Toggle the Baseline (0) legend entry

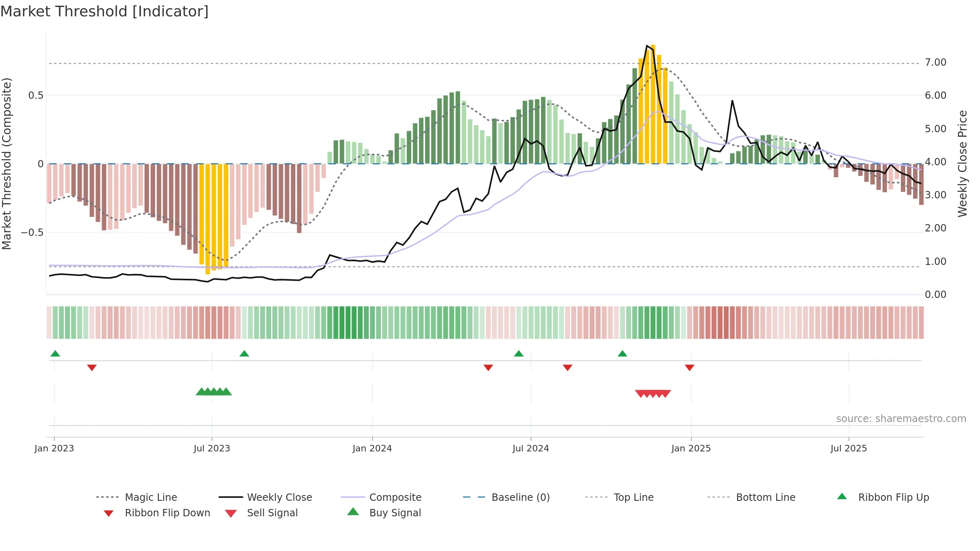point(506,497)
